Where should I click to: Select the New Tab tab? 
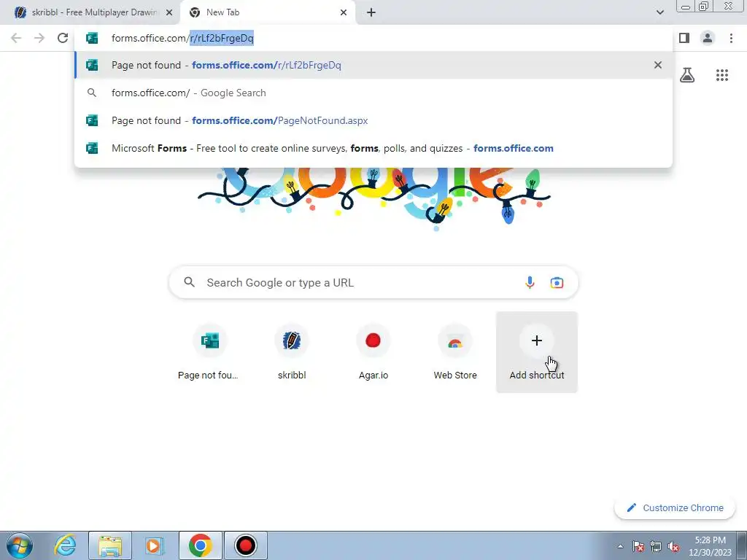[267, 12]
